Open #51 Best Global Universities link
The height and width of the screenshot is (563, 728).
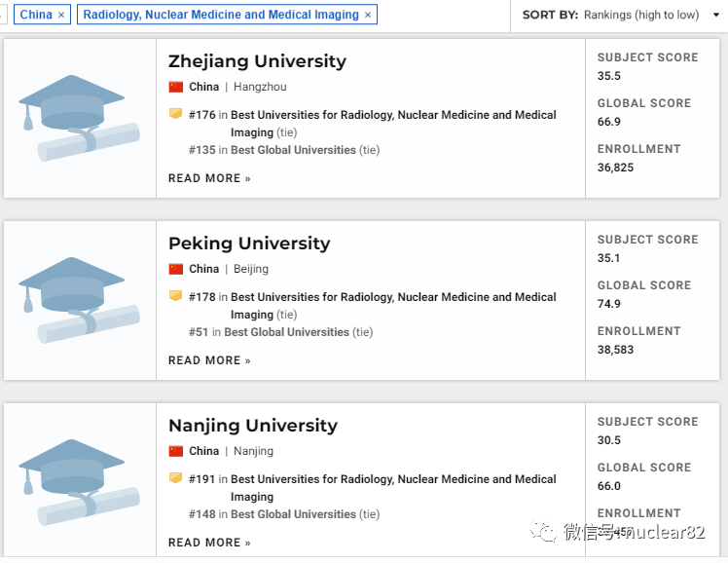pyautogui.click(x=286, y=332)
